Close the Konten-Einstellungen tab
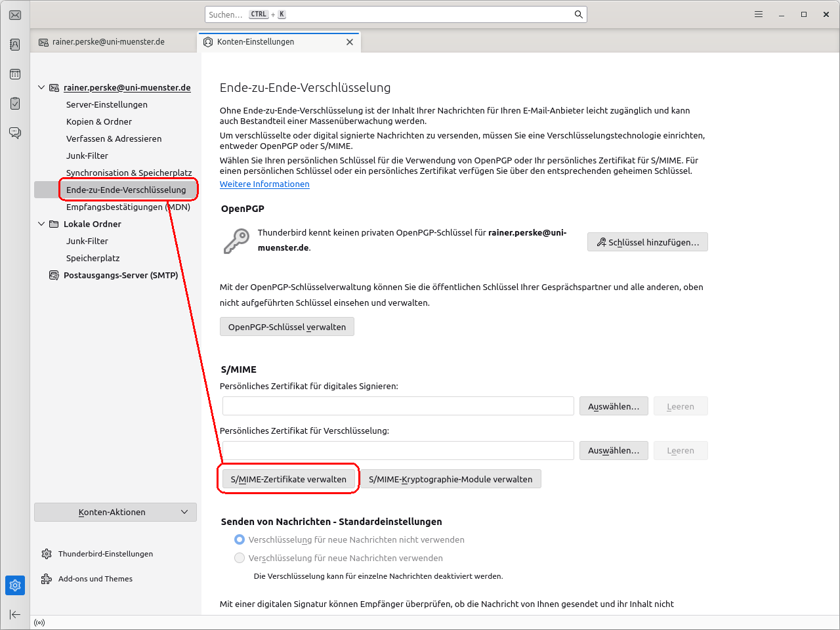The width and height of the screenshot is (840, 630). point(350,42)
